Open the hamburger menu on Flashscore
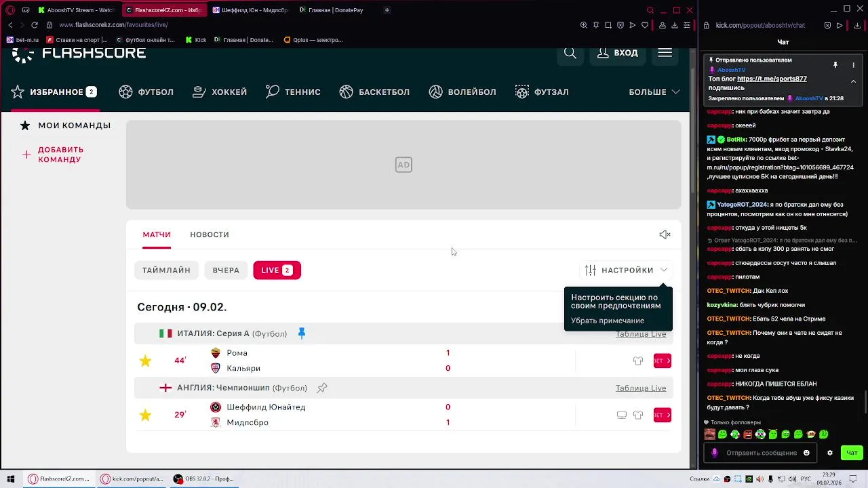Image resolution: width=868 pixels, height=488 pixels. [x=665, y=53]
